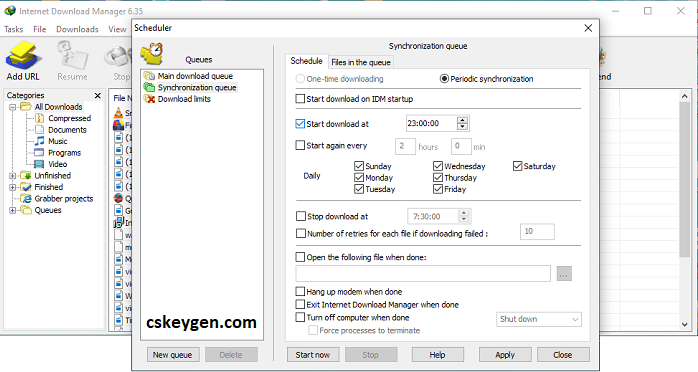Screen dimensions: 698x372
Task: Uncheck Start download at checkbox
Action: [300, 124]
